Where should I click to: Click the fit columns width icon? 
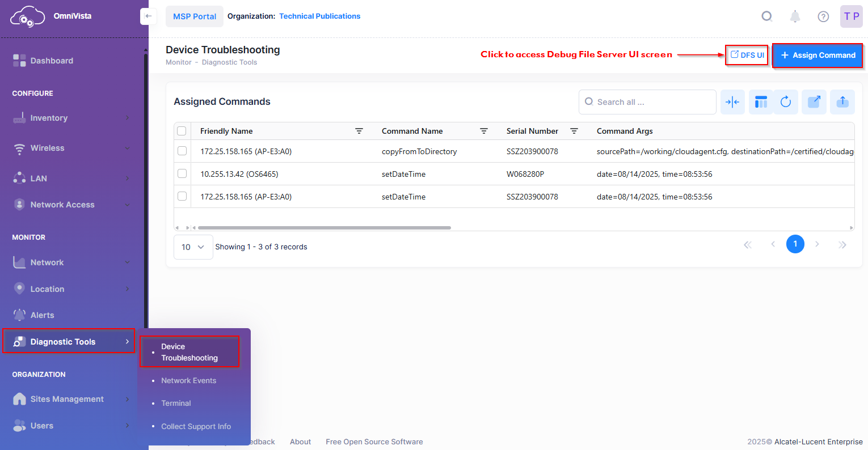732,102
